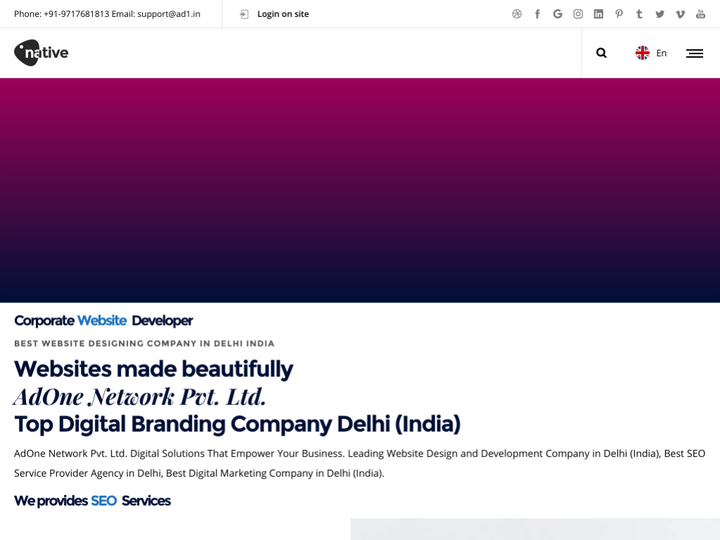Open the Google social icon
This screenshot has width=720, height=540.
(x=558, y=14)
